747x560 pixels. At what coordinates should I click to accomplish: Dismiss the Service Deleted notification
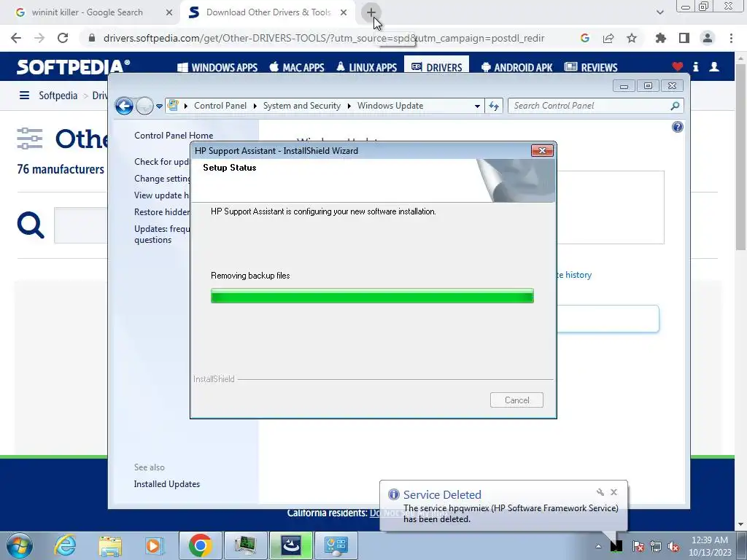[x=614, y=492]
